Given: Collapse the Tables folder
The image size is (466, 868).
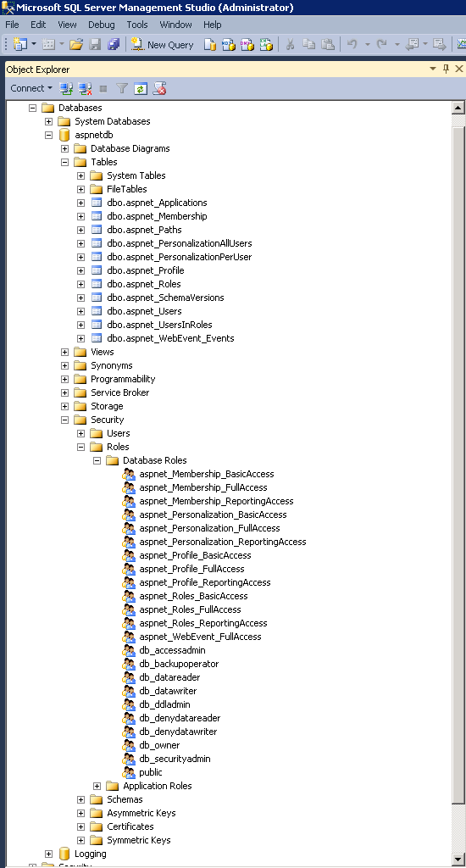Looking at the screenshot, I should [64, 162].
